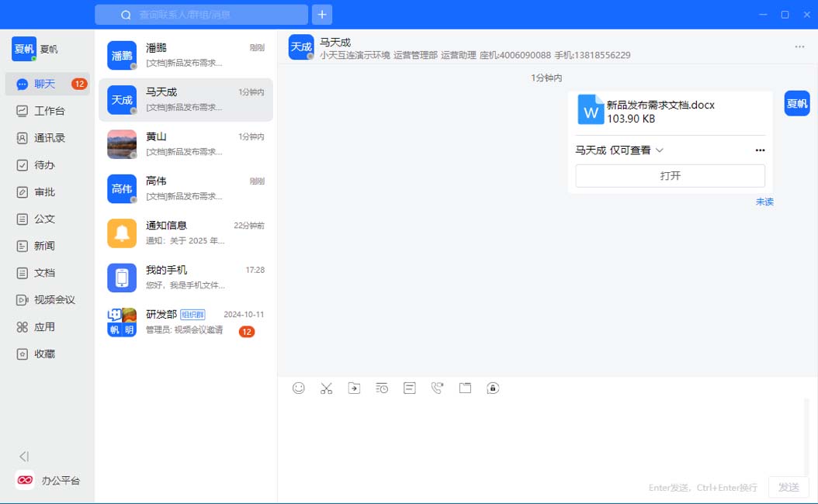Open chat message history icon

382,388
